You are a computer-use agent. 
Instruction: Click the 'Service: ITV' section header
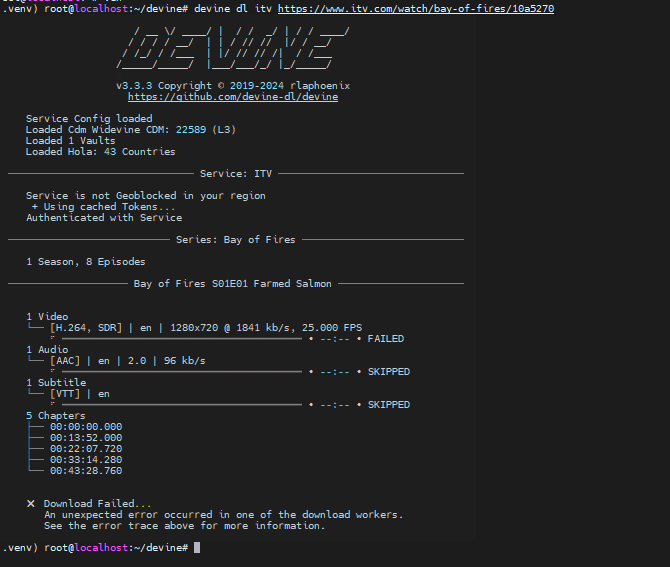click(236, 173)
